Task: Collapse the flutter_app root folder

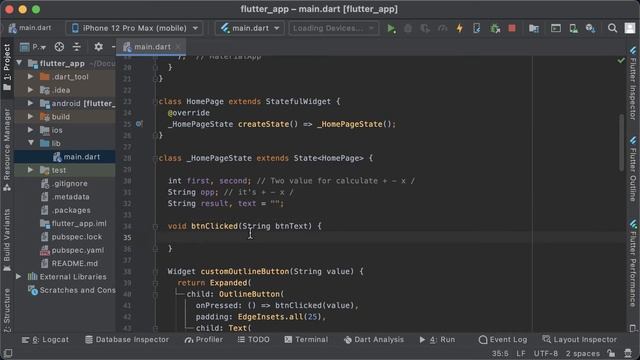Action: (x=19, y=63)
